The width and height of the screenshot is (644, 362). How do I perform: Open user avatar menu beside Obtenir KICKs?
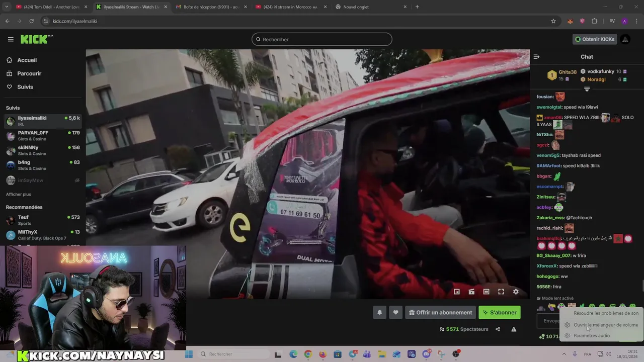(625, 39)
